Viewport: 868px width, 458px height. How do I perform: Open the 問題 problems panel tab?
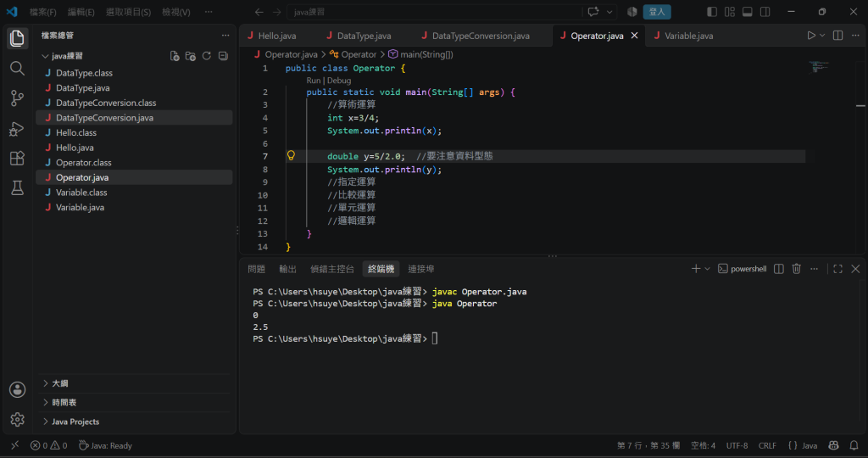tap(256, 269)
